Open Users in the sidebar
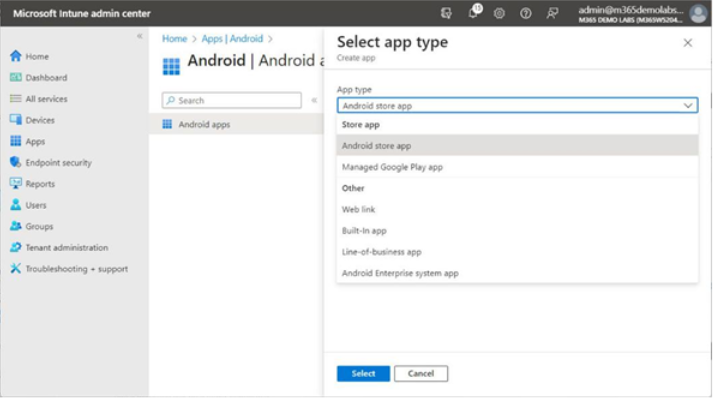Viewport: 713px width, 400px height. (x=28, y=205)
